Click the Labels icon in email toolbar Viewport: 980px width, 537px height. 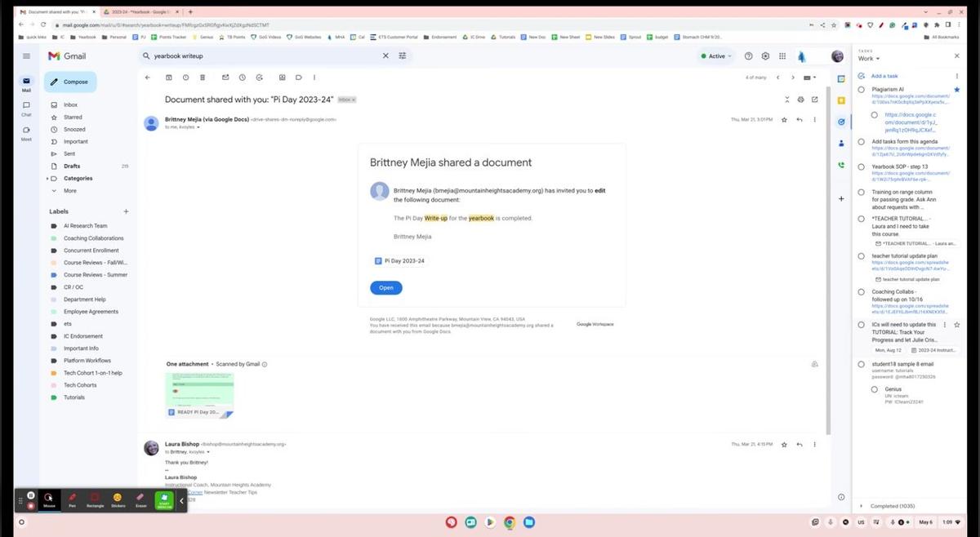299,78
